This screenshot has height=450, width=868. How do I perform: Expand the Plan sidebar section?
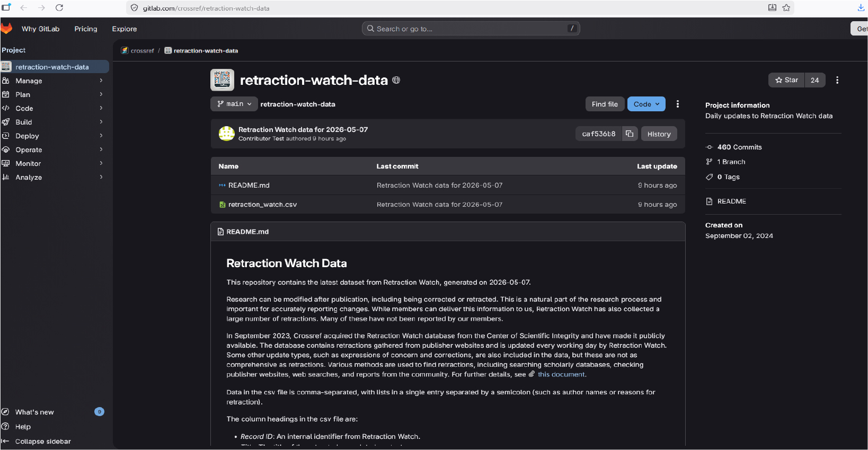[55, 94]
